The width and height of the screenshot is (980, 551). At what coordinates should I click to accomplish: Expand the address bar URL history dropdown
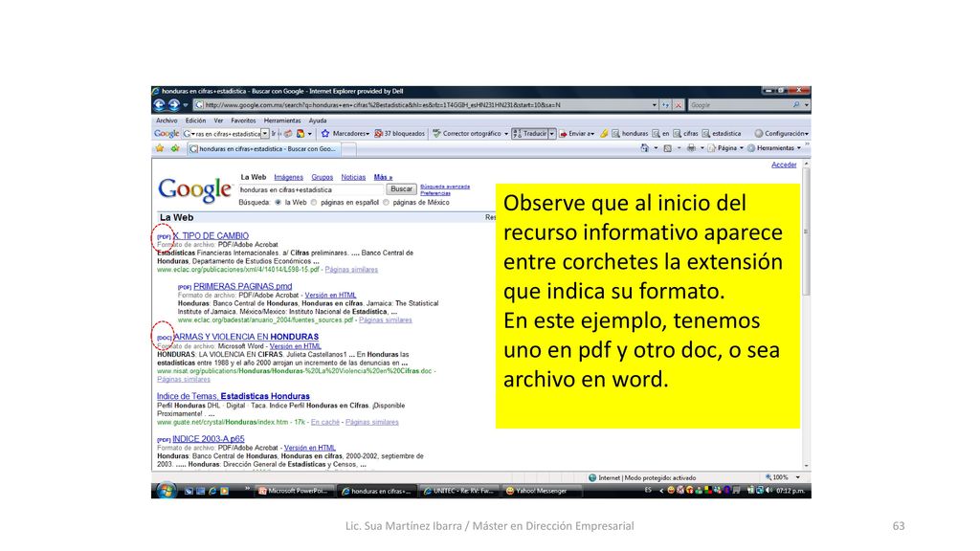coord(654,105)
